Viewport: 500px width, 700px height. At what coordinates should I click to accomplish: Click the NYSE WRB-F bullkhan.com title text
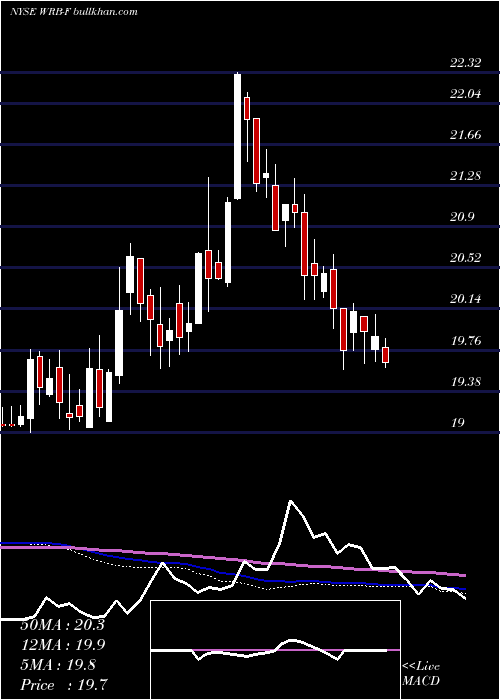pyautogui.click(x=74, y=12)
